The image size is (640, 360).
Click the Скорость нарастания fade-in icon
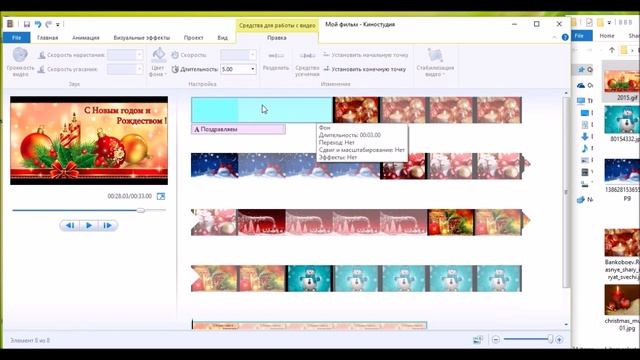pyautogui.click(x=41, y=55)
